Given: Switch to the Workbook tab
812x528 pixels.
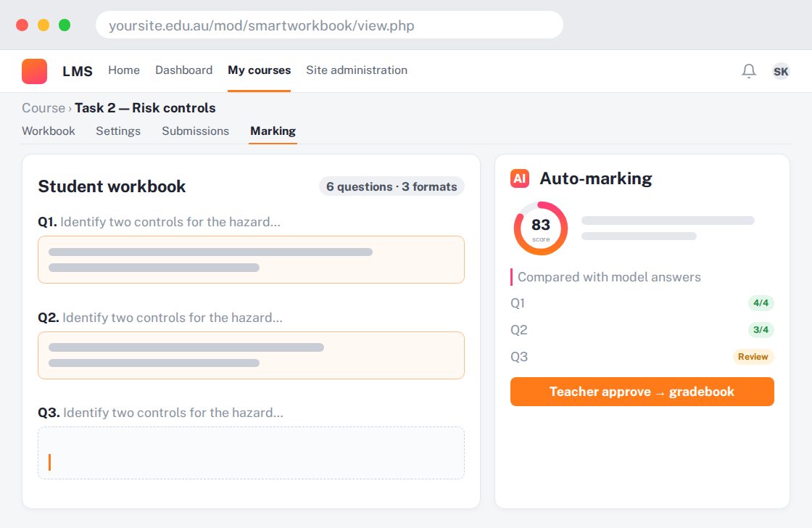Looking at the screenshot, I should click(x=48, y=131).
